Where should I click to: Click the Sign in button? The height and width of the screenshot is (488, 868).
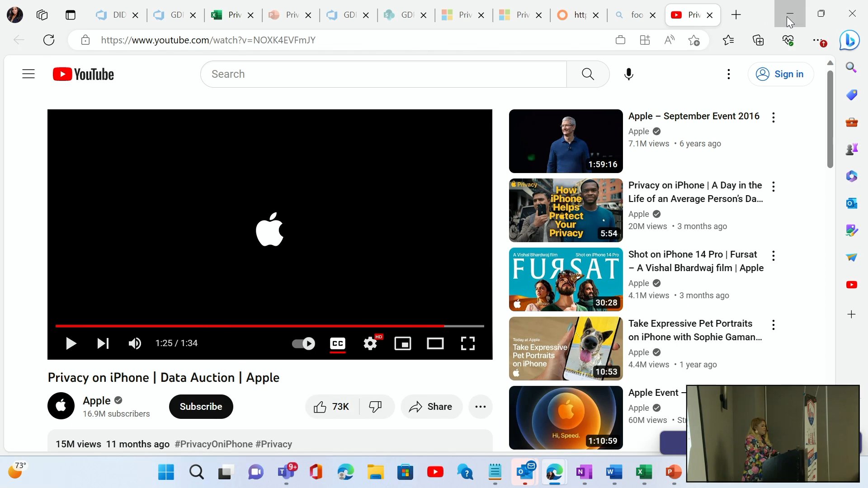[781, 74]
